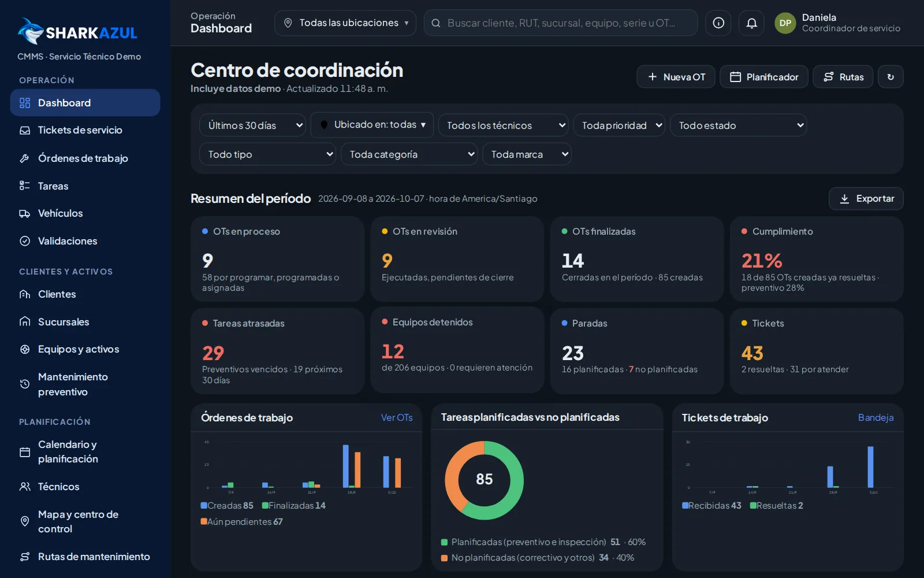
Task: Expand Toda categoría filter
Action: click(409, 154)
